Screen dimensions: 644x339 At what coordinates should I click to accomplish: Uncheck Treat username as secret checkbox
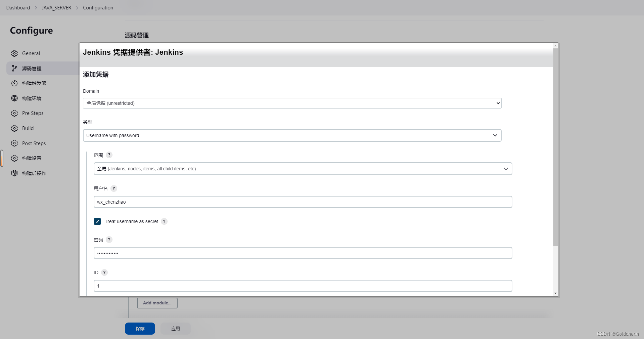(97, 221)
